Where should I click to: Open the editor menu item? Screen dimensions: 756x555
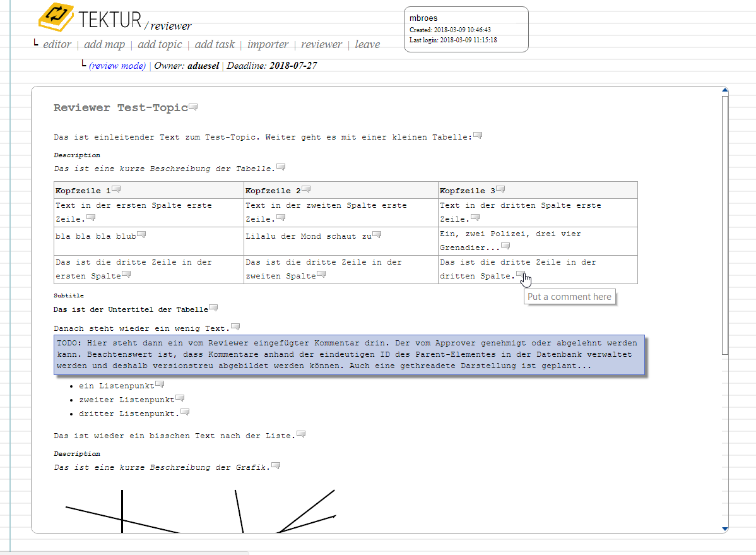tap(57, 44)
